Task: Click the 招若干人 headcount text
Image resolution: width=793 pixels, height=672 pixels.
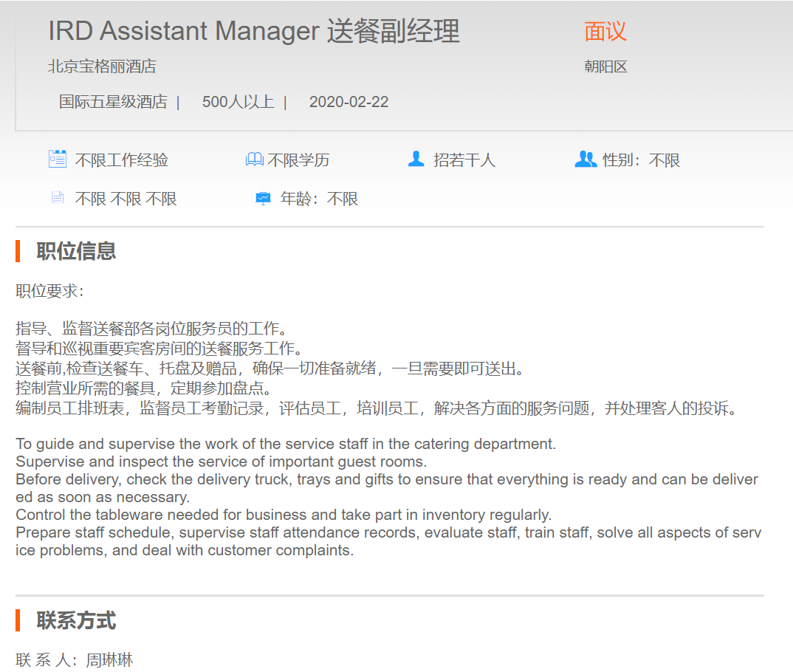Action: pos(464,160)
